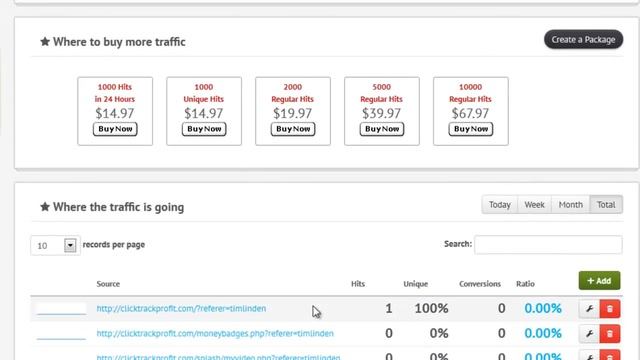
Task: Click the star icon beside Where to buy more traffic
Action: pyautogui.click(x=45, y=42)
